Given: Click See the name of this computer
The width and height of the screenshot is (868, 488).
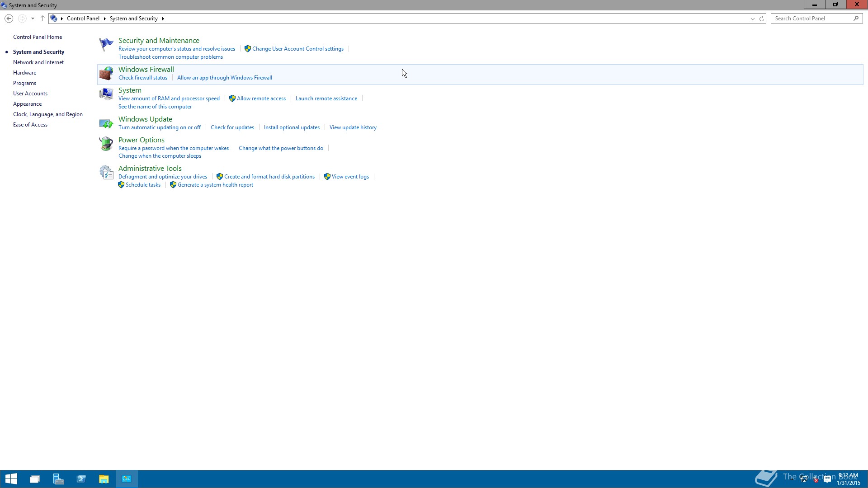Looking at the screenshot, I should 155,107.
